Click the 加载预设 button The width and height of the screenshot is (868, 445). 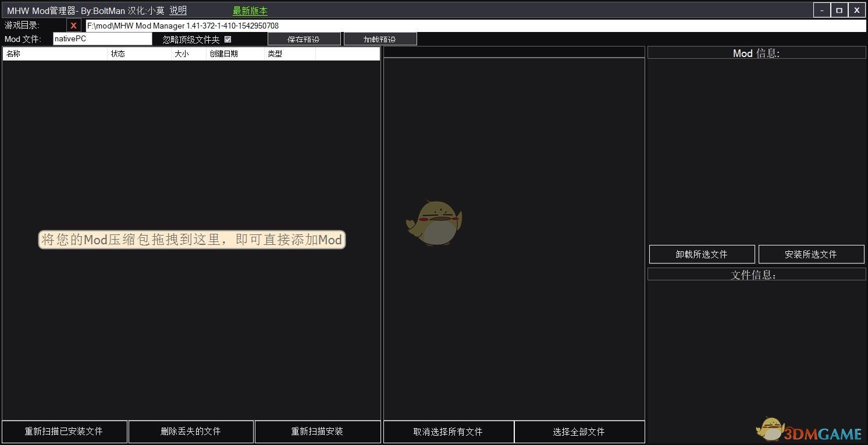(380, 38)
